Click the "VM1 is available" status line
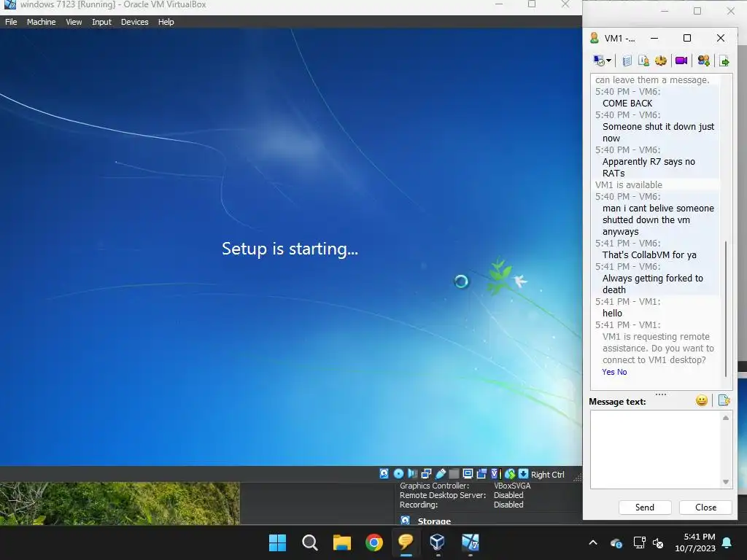 pyautogui.click(x=628, y=184)
